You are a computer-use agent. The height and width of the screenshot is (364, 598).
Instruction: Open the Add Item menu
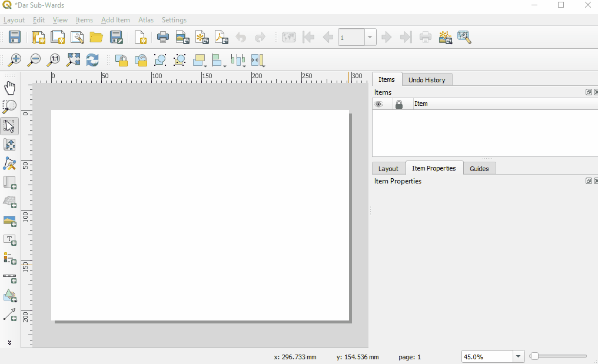pos(115,20)
